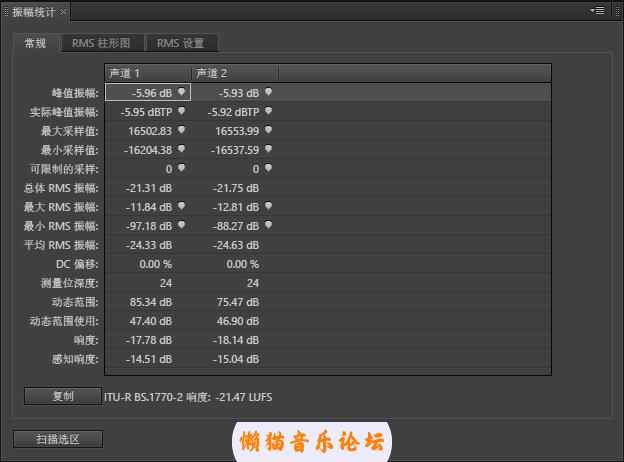Click clipped samples marker for channel 1
The height and width of the screenshot is (462, 624).
tap(181, 168)
